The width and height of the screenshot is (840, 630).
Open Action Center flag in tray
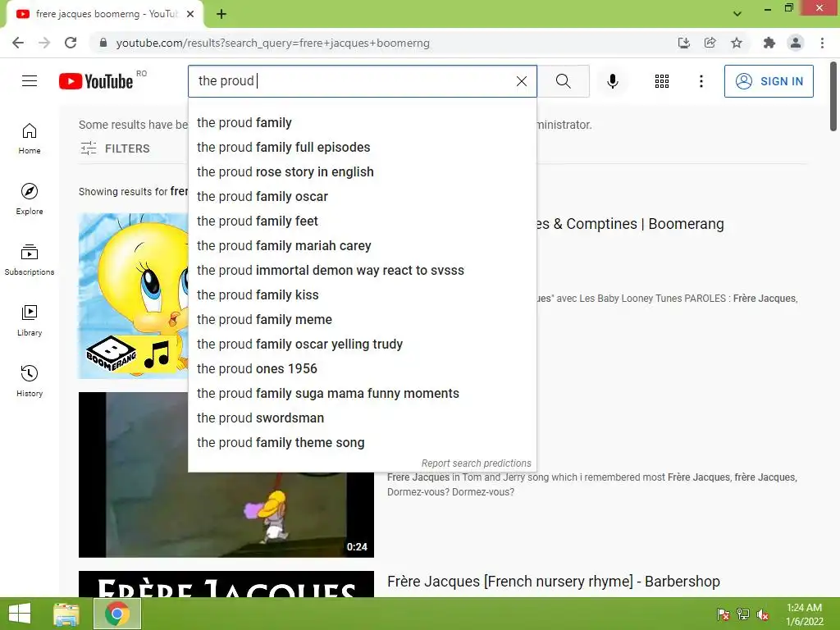click(x=724, y=614)
